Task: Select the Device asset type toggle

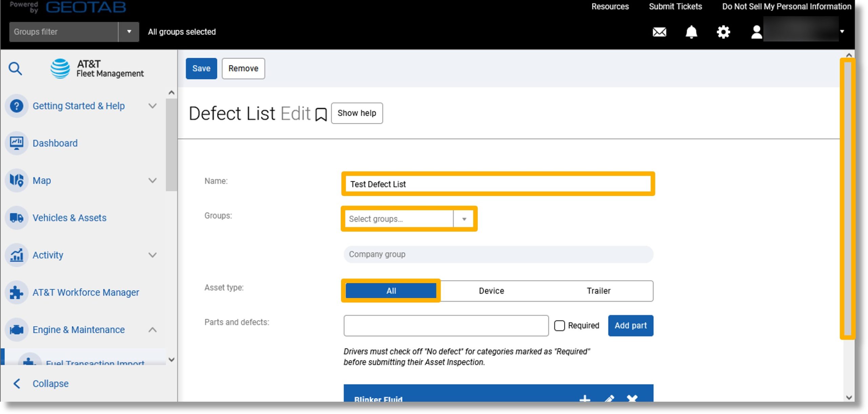Action: point(491,291)
